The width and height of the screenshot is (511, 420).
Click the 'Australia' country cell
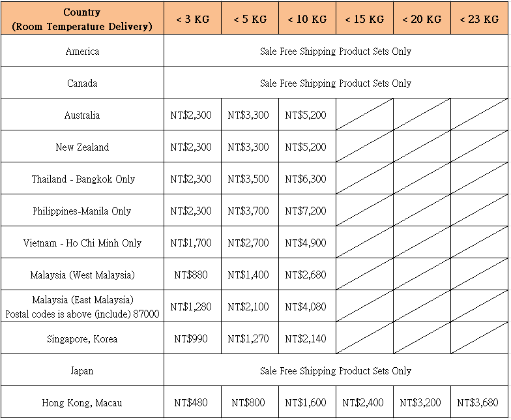pos(82,115)
